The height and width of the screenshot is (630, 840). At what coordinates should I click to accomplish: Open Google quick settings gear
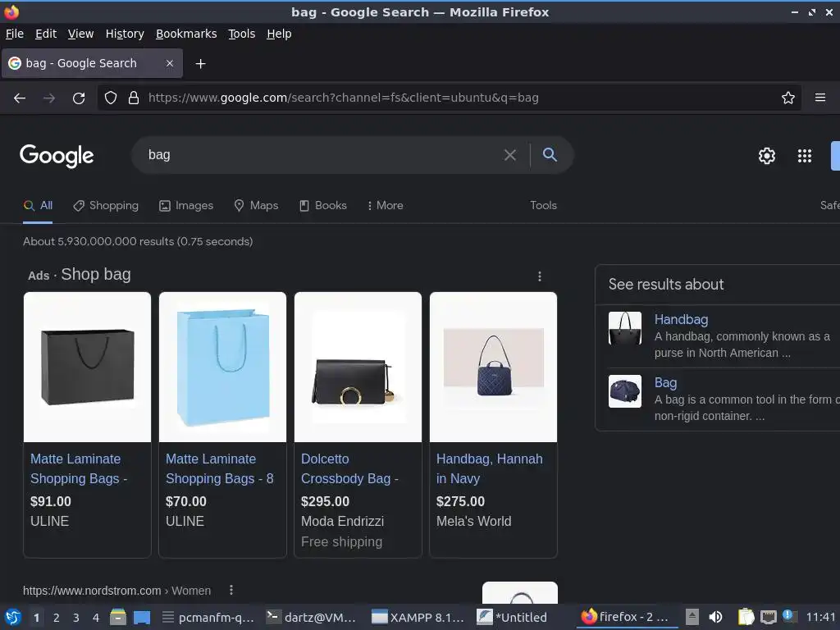[767, 155]
